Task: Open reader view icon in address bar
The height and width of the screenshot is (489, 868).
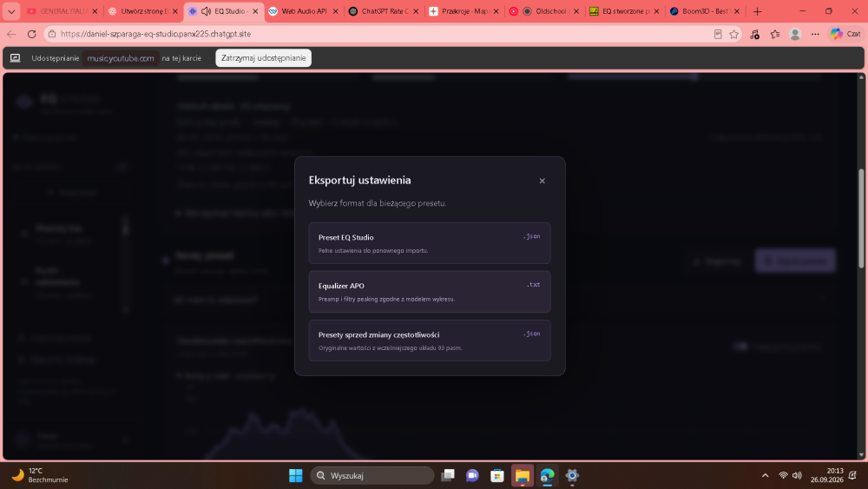Action: pos(718,35)
